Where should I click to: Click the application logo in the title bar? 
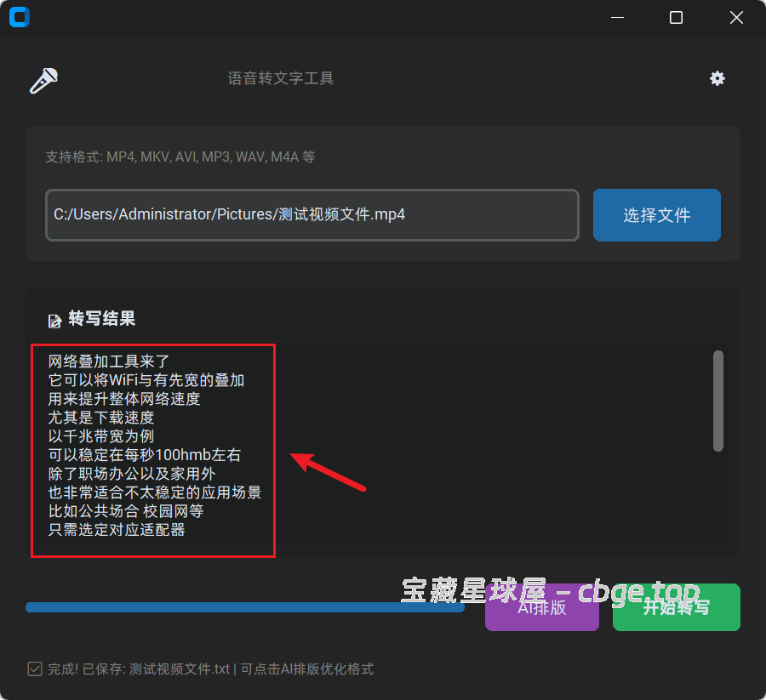tap(19, 17)
